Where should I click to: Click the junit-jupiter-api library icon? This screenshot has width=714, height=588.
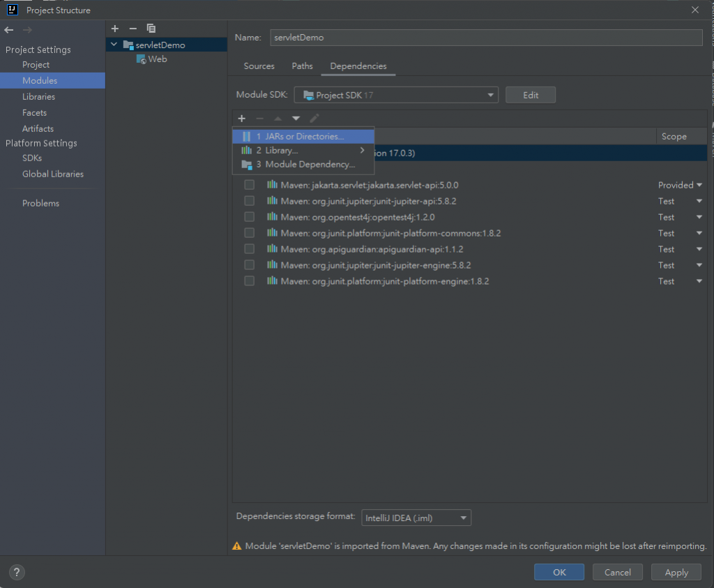point(273,200)
